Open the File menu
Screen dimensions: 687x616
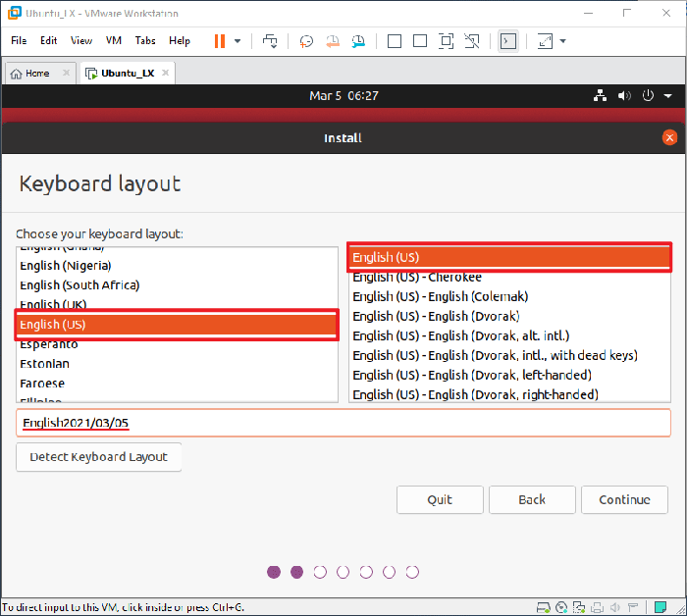[19, 41]
